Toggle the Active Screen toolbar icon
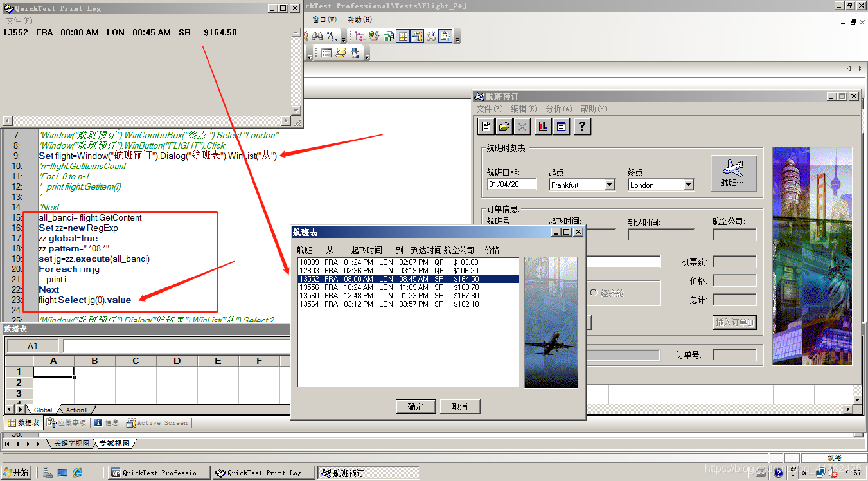 click(417, 36)
